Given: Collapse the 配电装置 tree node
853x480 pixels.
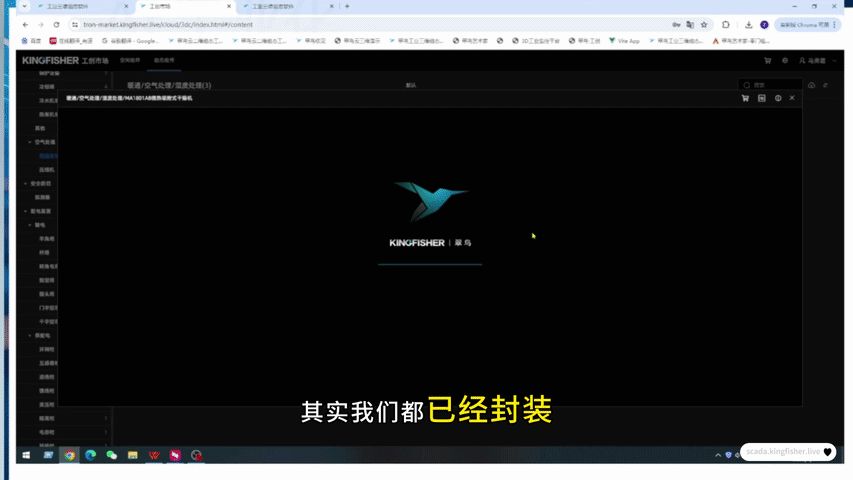Looking at the screenshot, I should (x=25, y=211).
